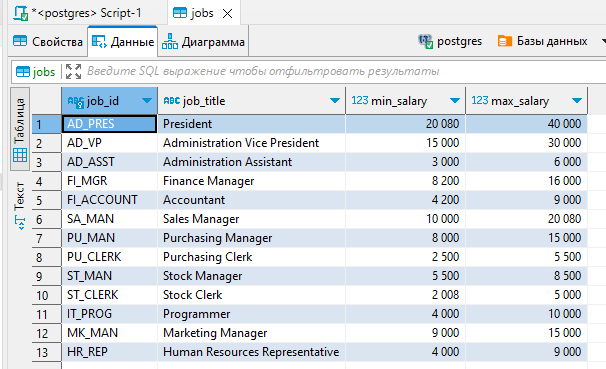Click the postgres connection icon
Viewport: 606px width, 369px height.
pyautogui.click(x=426, y=41)
